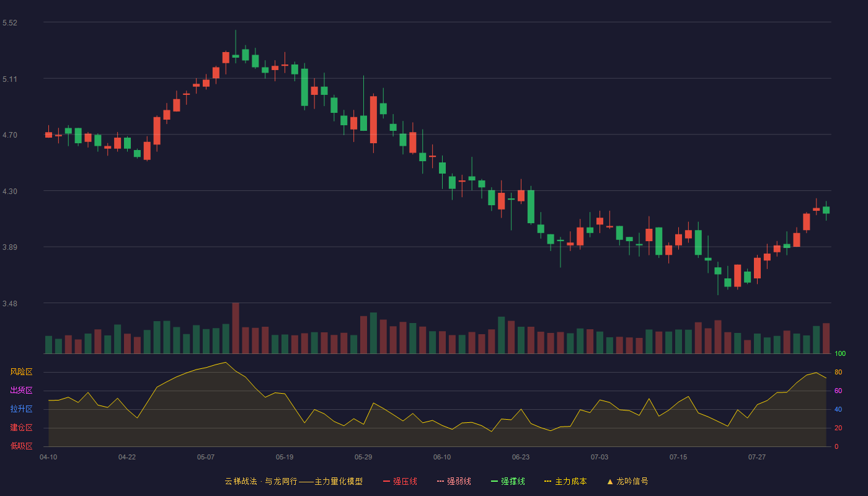Click the 80 indicator scale label
This screenshot has height=496, width=868.
click(838, 373)
